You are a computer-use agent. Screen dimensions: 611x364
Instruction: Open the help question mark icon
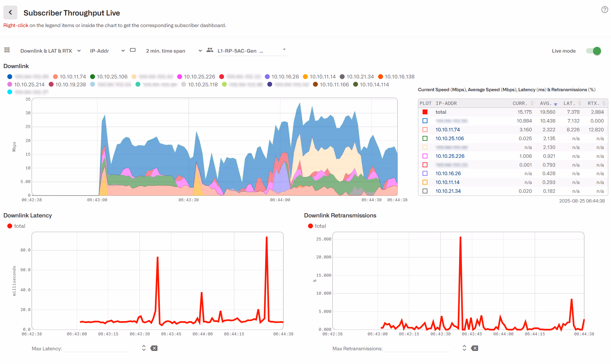point(605,10)
